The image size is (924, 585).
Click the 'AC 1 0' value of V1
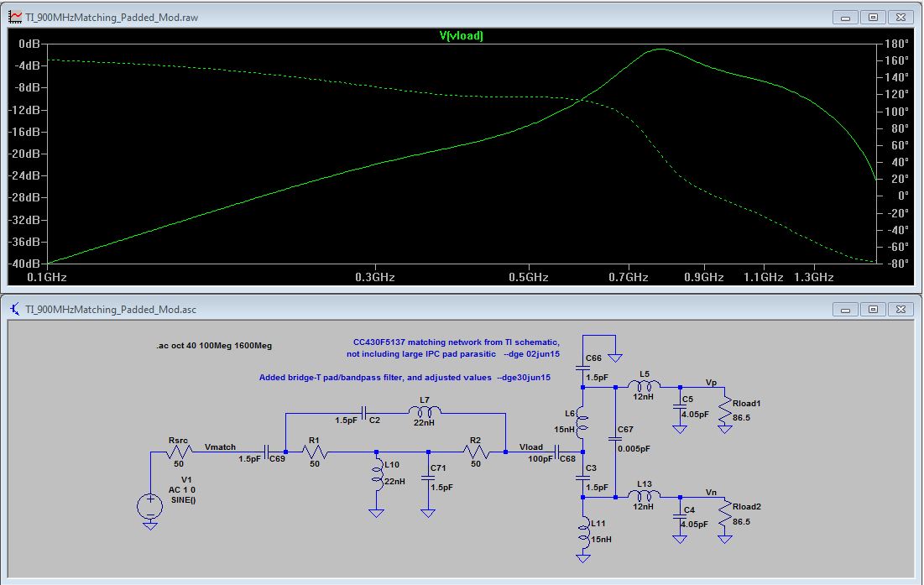tap(181, 489)
